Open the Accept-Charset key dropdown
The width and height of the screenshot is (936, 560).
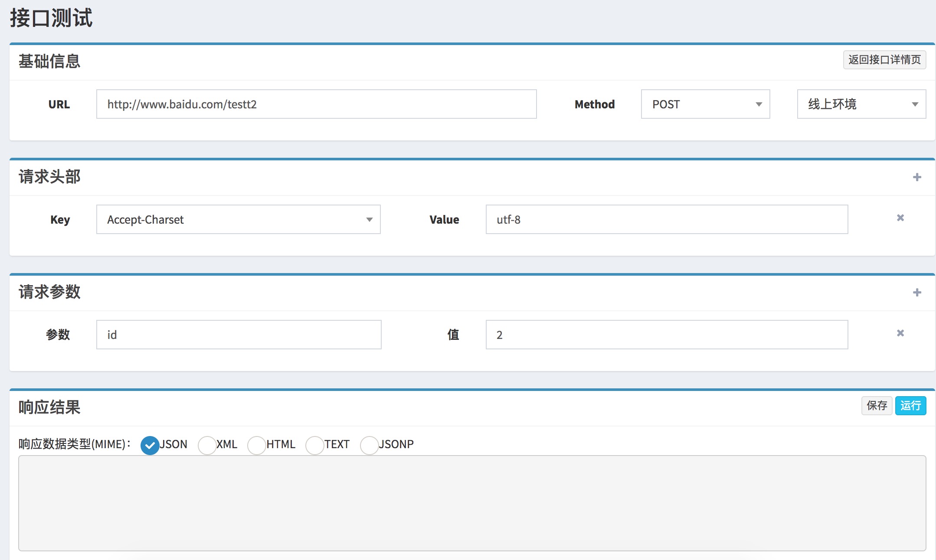(238, 220)
